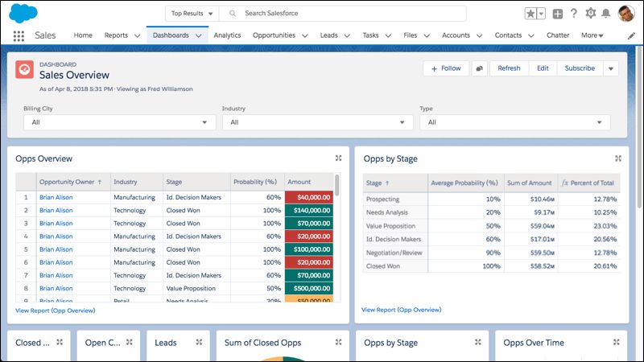Open the dashboard collaborate icon button

point(479,68)
